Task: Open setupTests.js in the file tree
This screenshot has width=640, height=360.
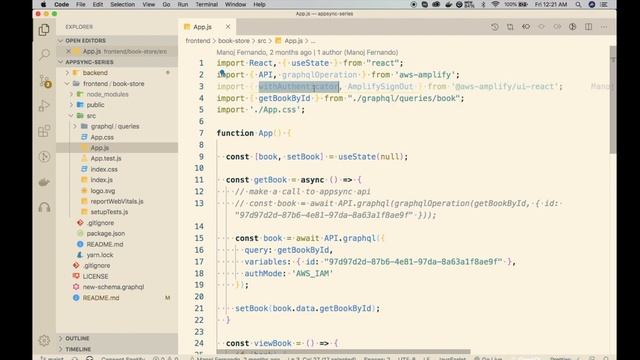Action: pyautogui.click(x=109, y=212)
